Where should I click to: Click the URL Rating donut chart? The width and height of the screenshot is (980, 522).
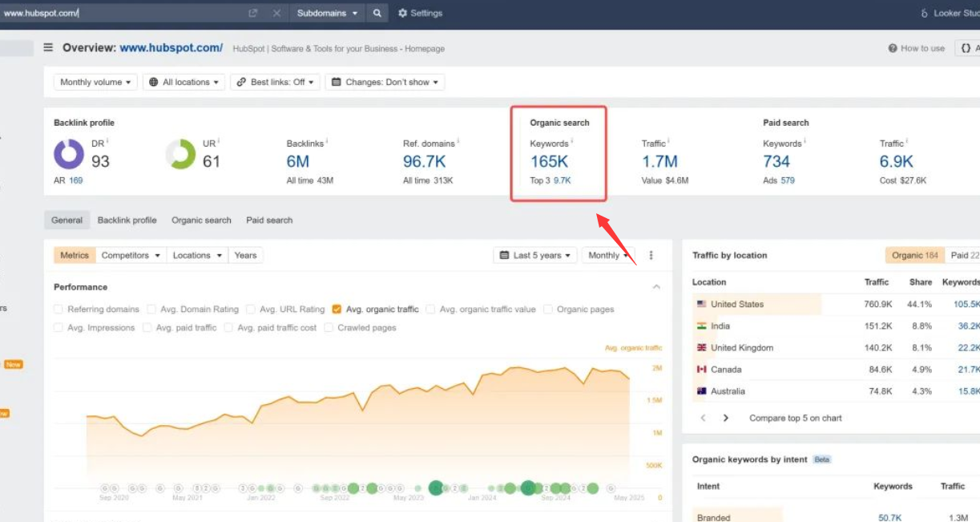[x=180, y=154]
